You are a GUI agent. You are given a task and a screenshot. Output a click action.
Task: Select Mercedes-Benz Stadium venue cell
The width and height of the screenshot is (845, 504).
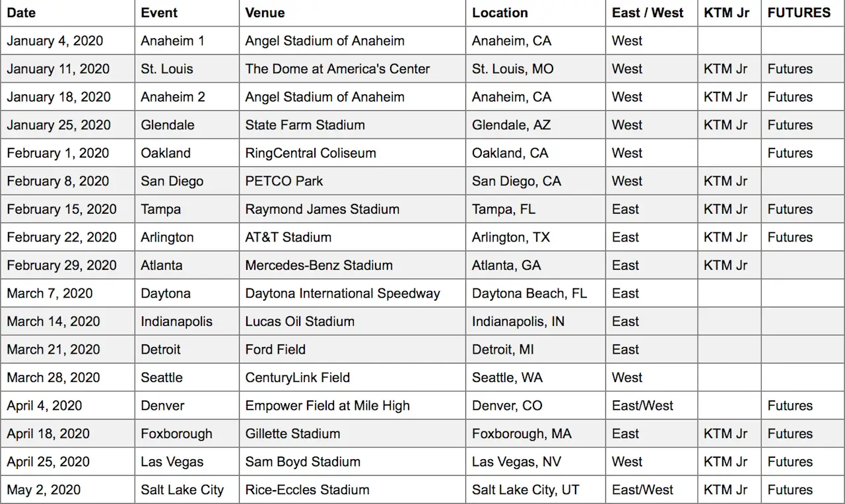click(x=353, y=265)
